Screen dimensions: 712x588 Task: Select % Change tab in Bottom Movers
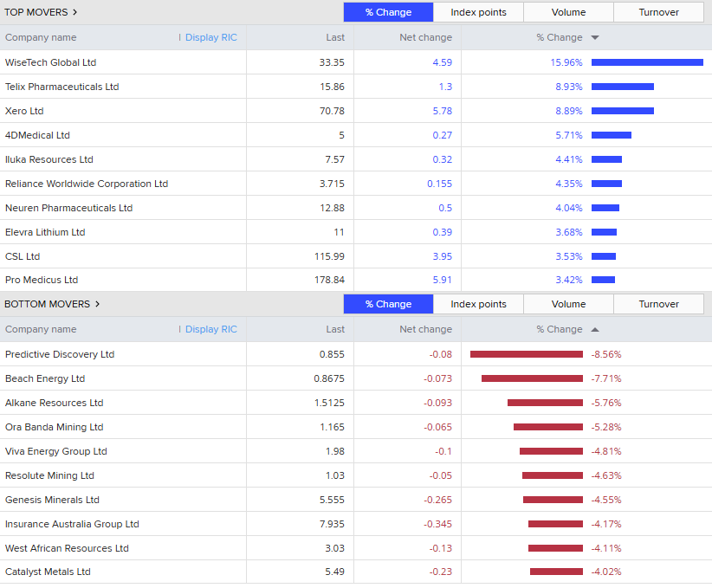click(x=388, y=304)
